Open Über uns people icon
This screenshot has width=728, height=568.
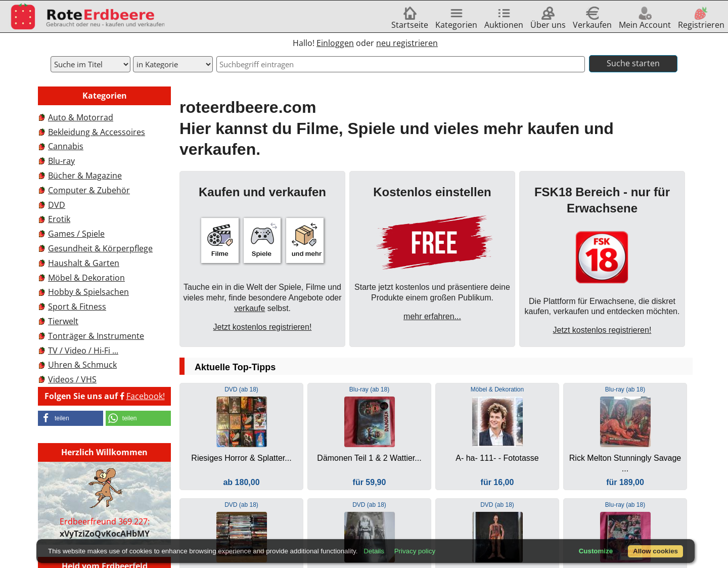(x=548, y=13)
